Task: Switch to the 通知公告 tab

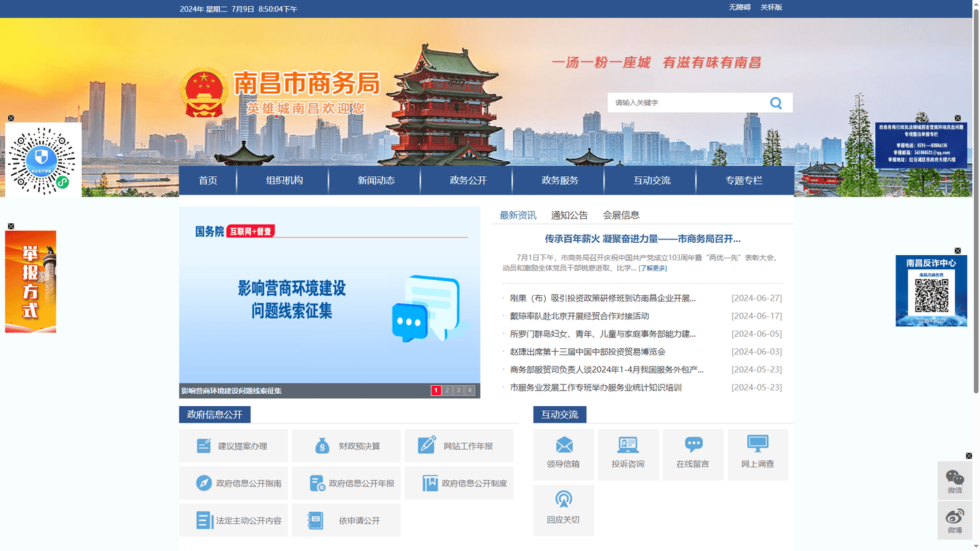Action: point(570,215)
